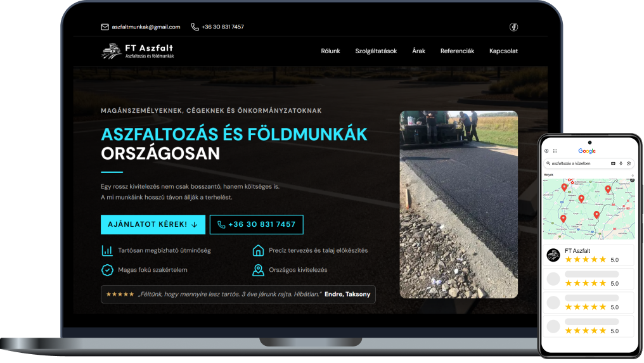Click the bar chart icon beside Tartósan megbízható útminőség
Image resolution: width=644 pixels, height=363 pixels.
[107, 250]
